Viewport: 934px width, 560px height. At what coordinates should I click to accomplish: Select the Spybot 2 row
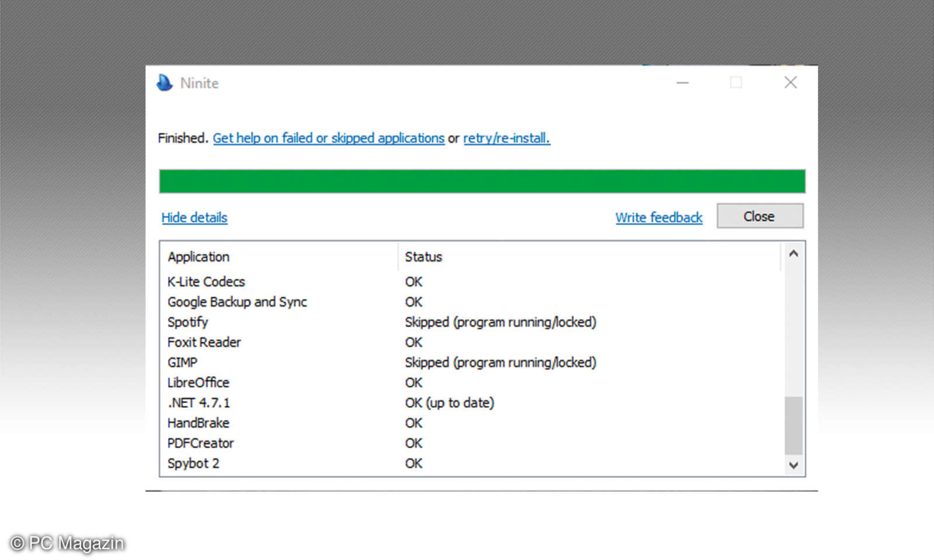point(193,463)
